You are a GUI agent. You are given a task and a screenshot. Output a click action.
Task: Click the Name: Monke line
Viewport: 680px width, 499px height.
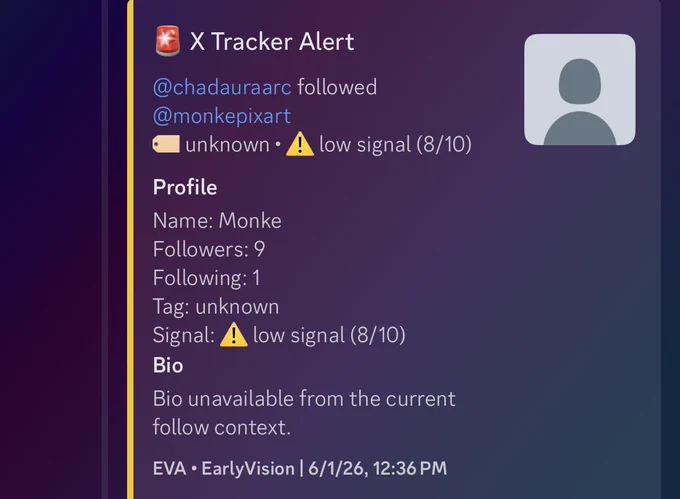(217, 221)
